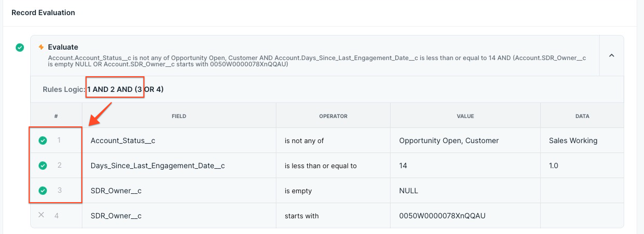Screen dimensions: 644x234
Task: Select Days_Since_Last_Engagement_Date__c field cell
Action: tap(157, 166)
